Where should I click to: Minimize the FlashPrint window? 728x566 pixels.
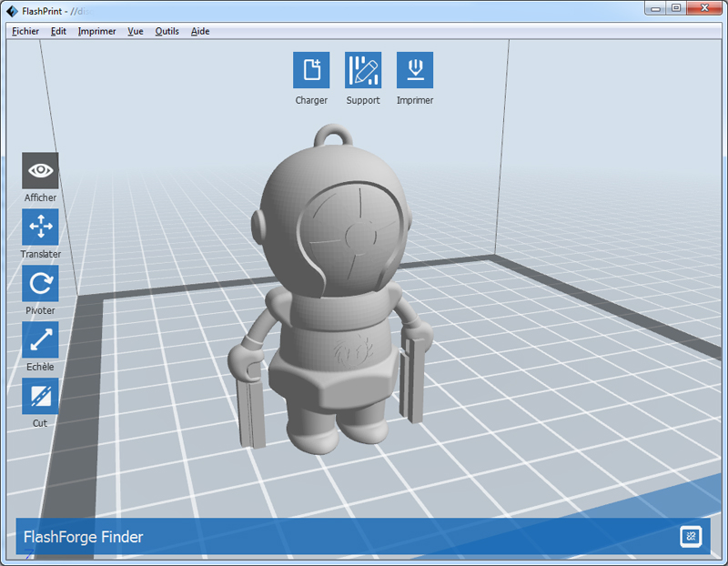pos(655,8)
